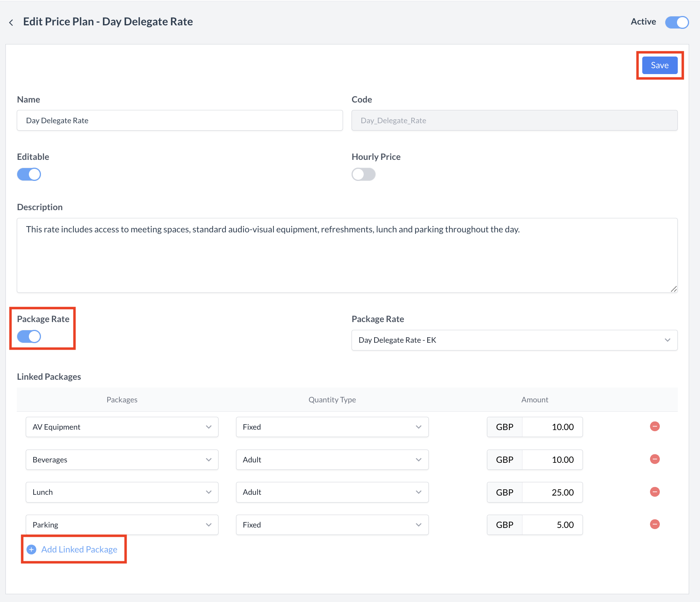700x602 pixels.
Task: Click the Lunch amount field showing 25.00
Action: [x=552, y=492]
